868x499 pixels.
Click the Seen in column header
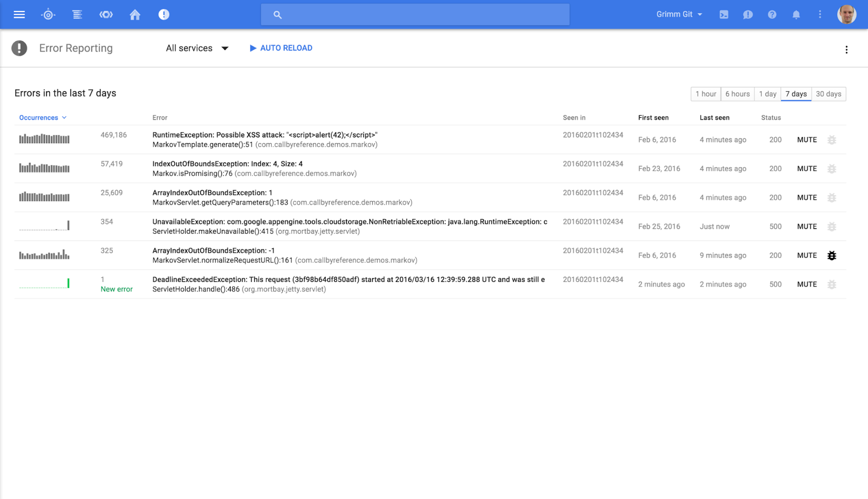click(x=574, y=118)
